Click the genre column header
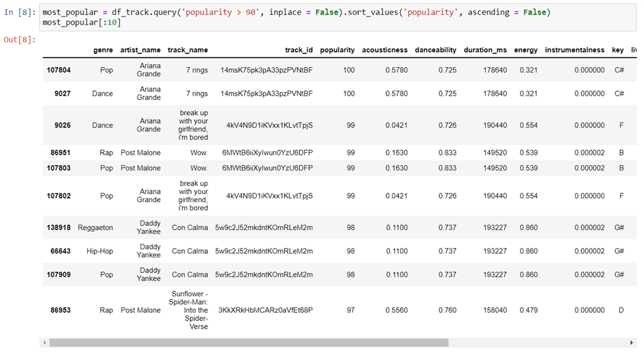Screen dimensions: 644x352 click(103, 50)
